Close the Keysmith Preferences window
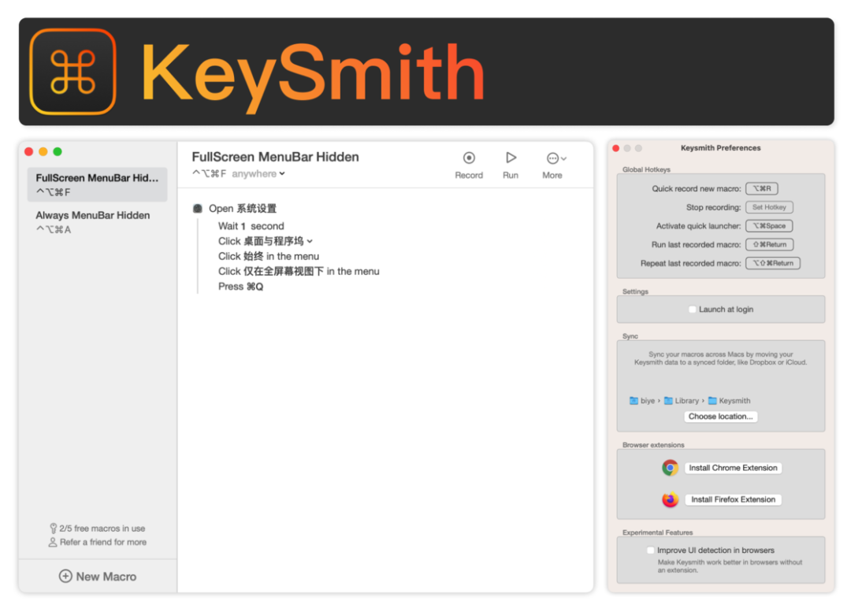851x616 pixels. (x=616, y=148)
